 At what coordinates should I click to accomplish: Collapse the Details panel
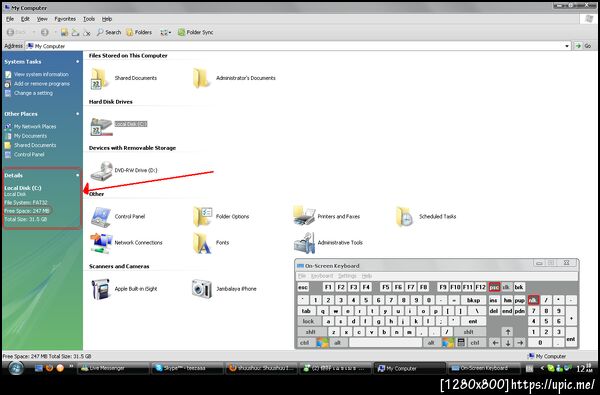pos(78,175)
